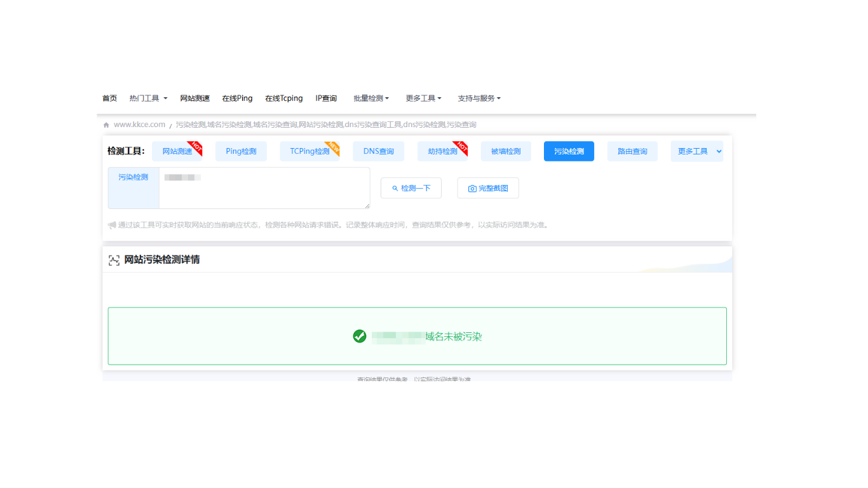Click the megaphone notice icon
Viewport: 868px width, 488px height.
[112, 225]
